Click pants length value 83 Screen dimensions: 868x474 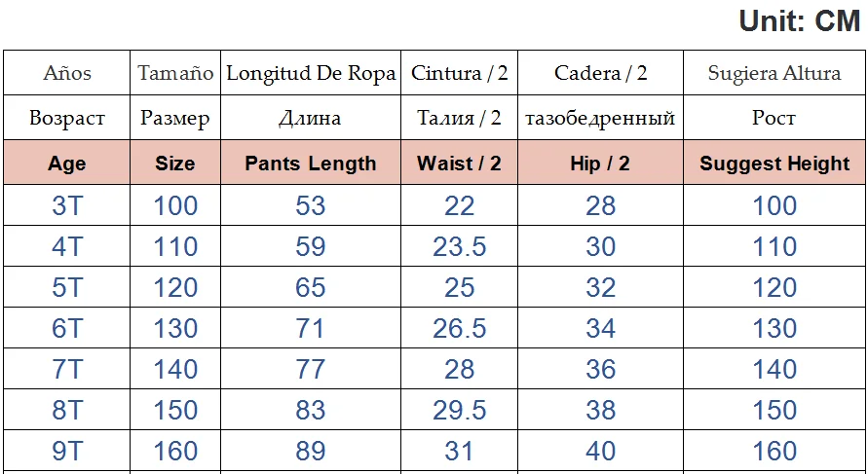point(311,410)
